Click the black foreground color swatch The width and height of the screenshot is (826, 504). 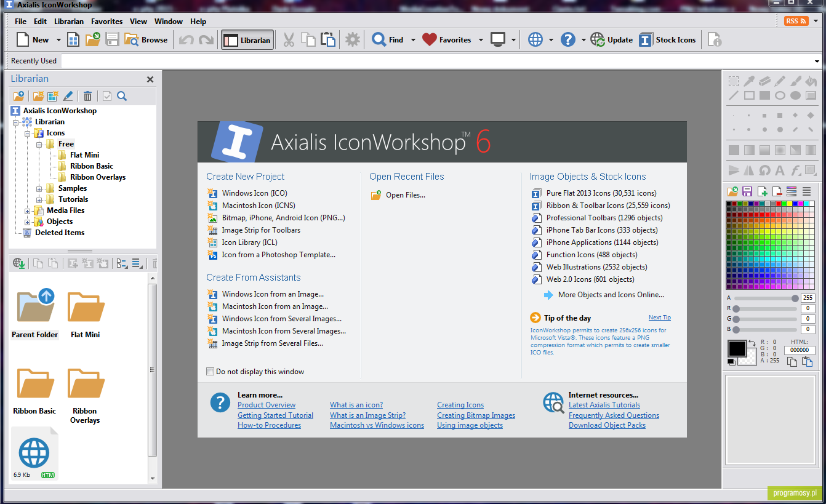737,349
